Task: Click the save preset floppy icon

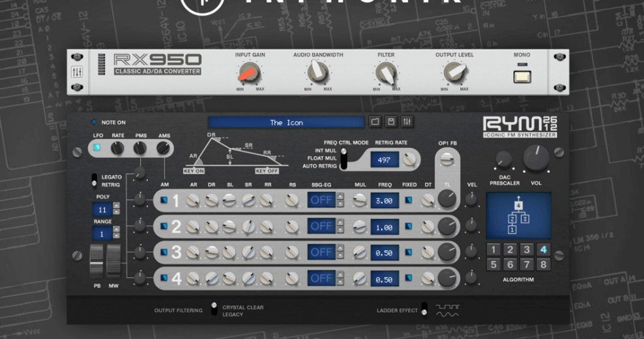Action: [x=391, y=121]
